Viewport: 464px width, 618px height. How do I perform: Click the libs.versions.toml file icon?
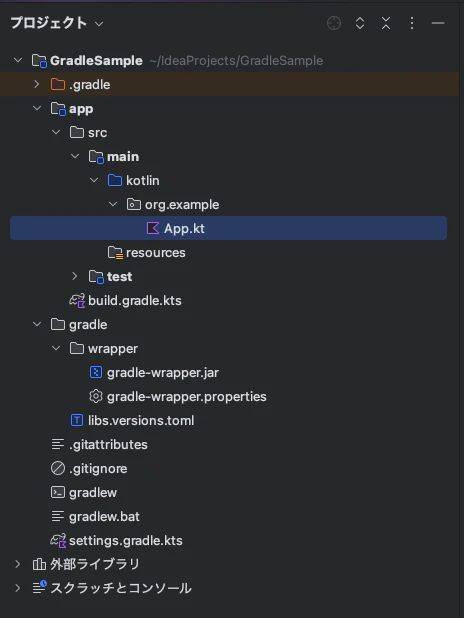[x=77, y=420]
